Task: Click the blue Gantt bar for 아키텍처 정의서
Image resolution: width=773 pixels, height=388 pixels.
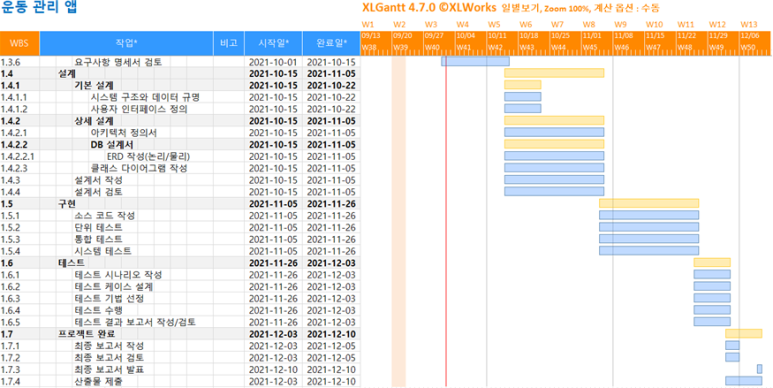Action: [x=554, y=132]
